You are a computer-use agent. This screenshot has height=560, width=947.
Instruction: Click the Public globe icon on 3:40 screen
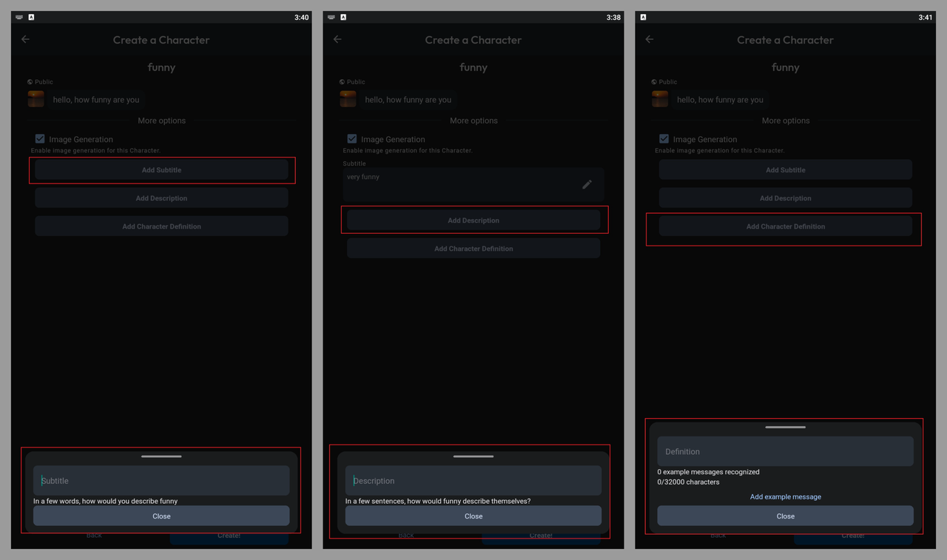(30, 82)
